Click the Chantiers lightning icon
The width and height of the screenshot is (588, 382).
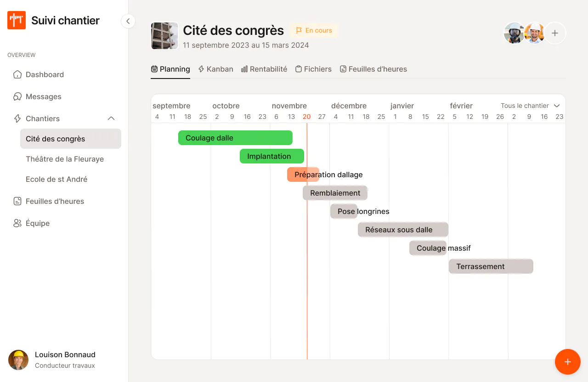(x=17, y=118)
